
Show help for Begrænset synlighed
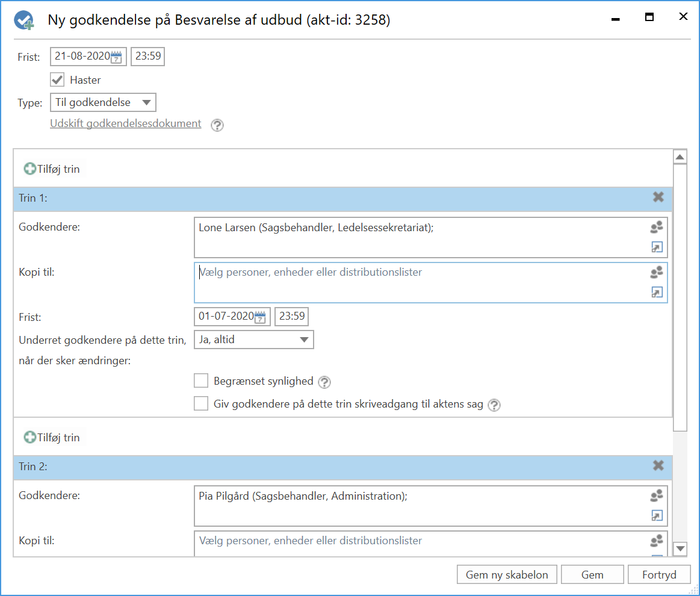(324, 382)
